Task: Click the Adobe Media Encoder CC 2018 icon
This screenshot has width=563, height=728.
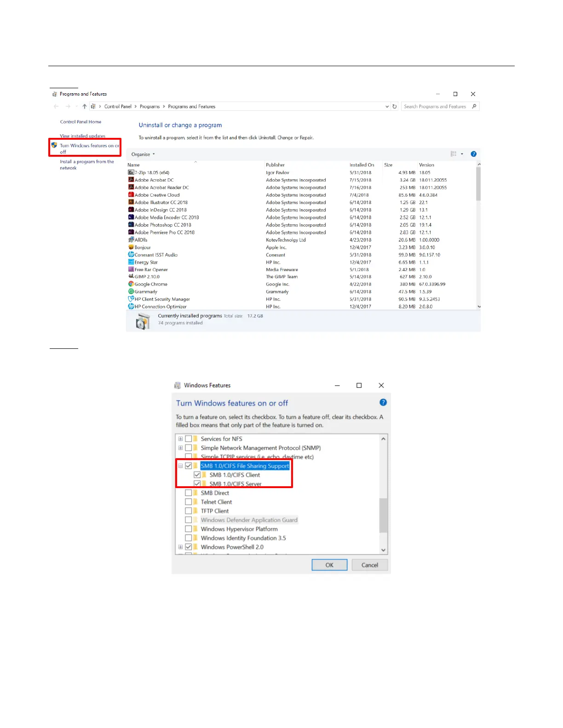Action: pyautogui.click(x=131, y=217)
